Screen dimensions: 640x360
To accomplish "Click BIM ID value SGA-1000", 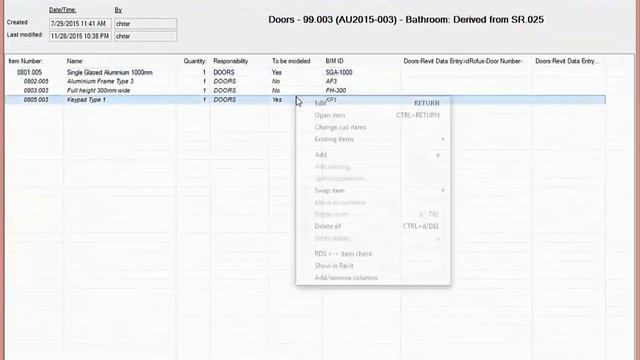I will pyautogui.click(x=339, y=73).
